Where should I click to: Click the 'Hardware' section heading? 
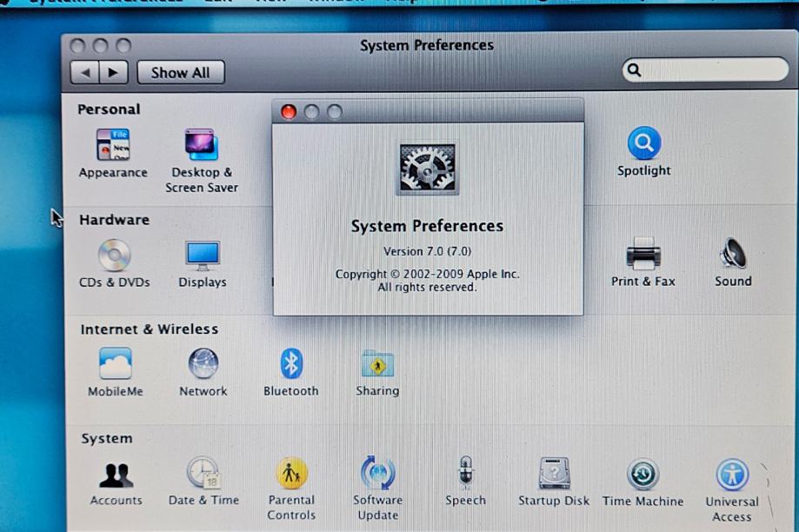coord(114,220)
